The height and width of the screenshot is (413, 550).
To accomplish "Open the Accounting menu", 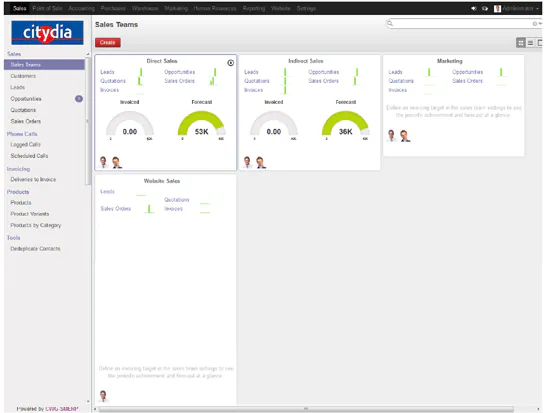I will (x=81, y=8).
